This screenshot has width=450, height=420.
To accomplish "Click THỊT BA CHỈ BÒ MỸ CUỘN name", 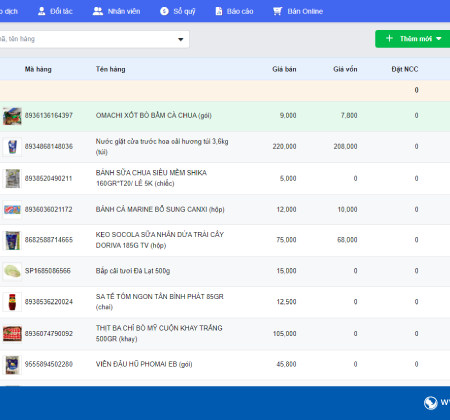I will (x=159, y=333).
